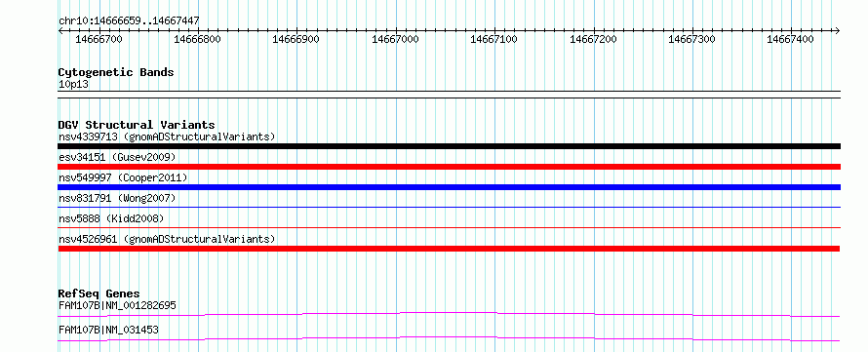Click ruler tick label 14667300
This screenshot has height=352, width=868.
[692, 39]
